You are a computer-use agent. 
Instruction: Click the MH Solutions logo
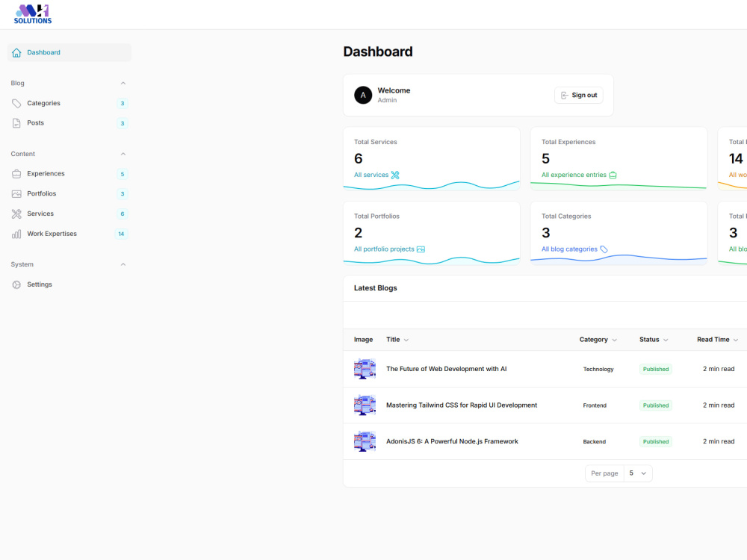32,14
